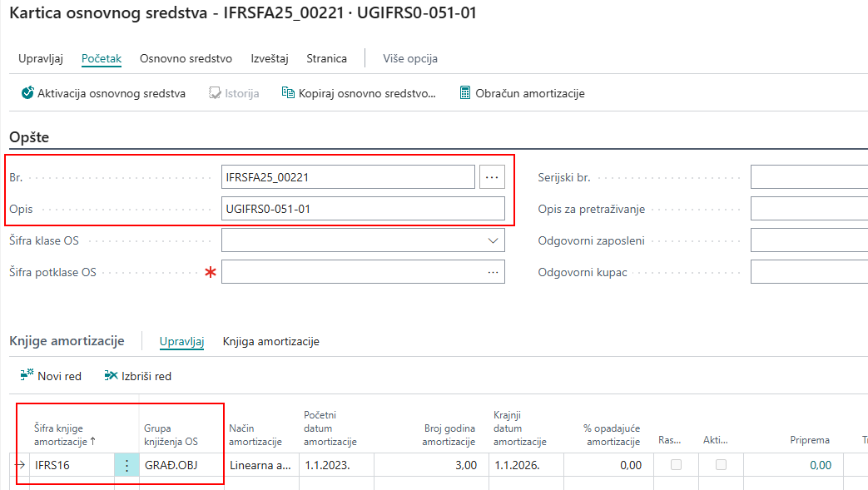The image size is (868, 490).
Task: Toggle the Ras... checkbox in IFRS16 row
Action: pos(676,464)
